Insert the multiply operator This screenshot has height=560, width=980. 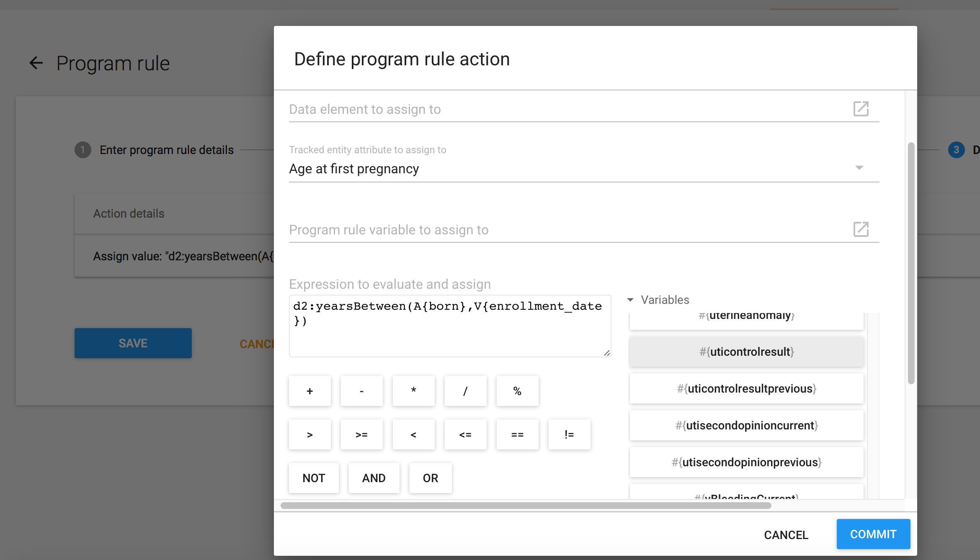tap(413, 391)
